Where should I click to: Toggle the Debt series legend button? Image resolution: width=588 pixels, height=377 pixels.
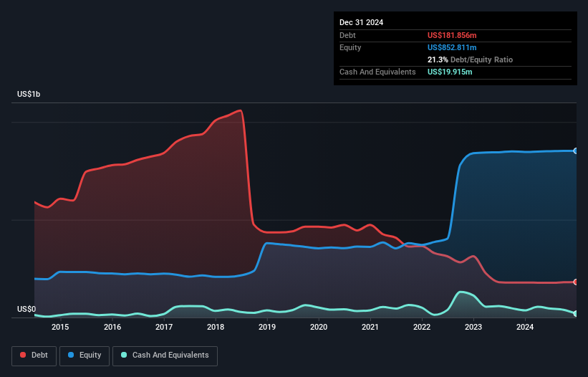[x=34, y=355]
